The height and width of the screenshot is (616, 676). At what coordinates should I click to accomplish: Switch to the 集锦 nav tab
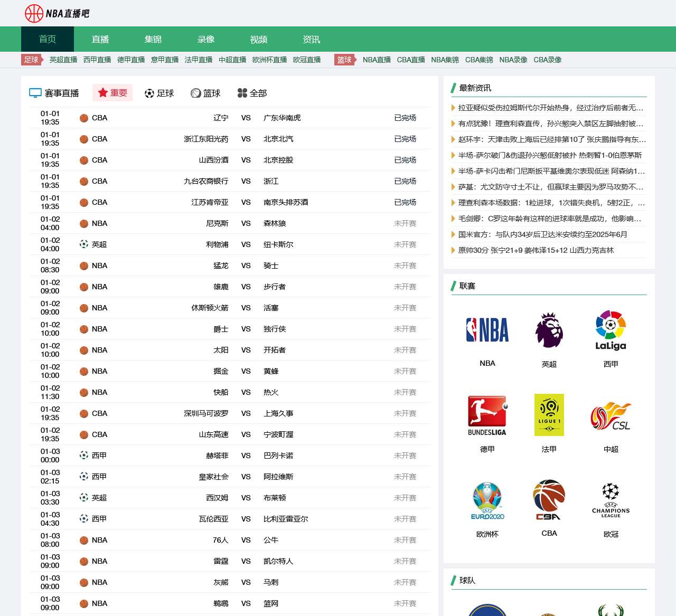point(153,39)
